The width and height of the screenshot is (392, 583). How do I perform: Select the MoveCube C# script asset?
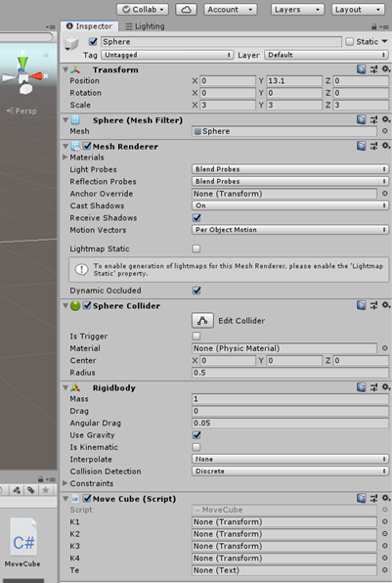click(x=23, y=543)
